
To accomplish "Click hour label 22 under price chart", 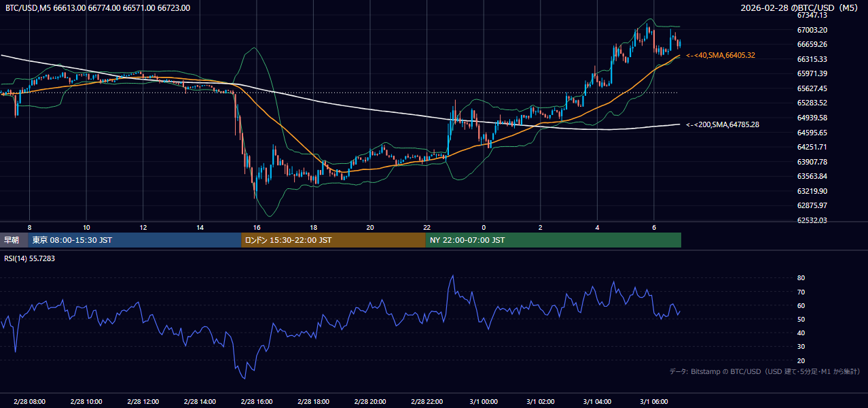I will coord(427,226).
